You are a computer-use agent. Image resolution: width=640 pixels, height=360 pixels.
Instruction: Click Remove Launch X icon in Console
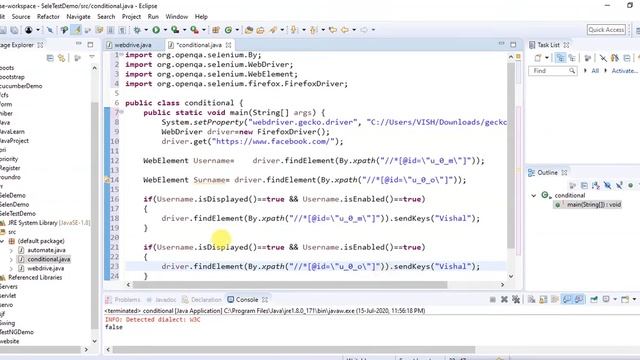pos(504,300)
